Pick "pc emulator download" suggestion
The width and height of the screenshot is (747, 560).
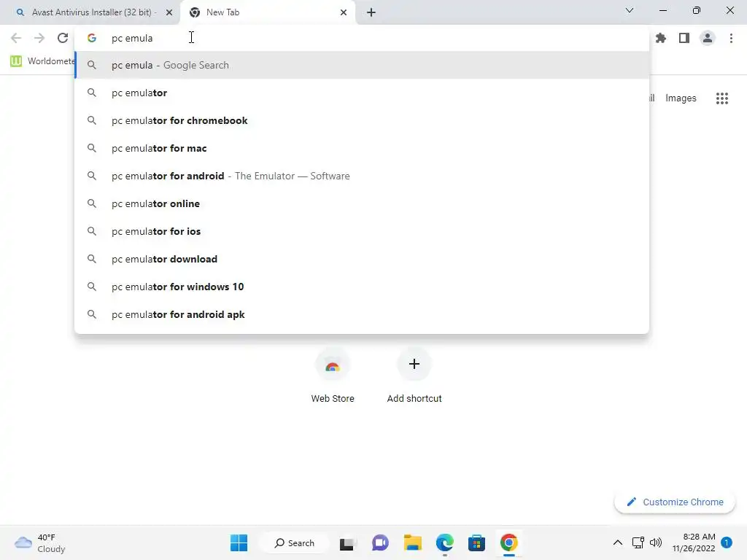(x=362, y=259)
